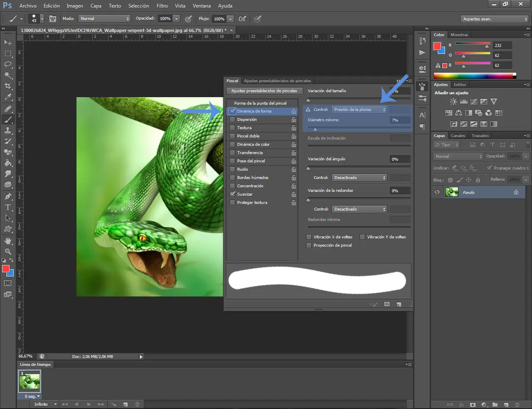Select the Crop tool
Screen dimensions: 532x409
pyautogui.click(x=8, y=86)
